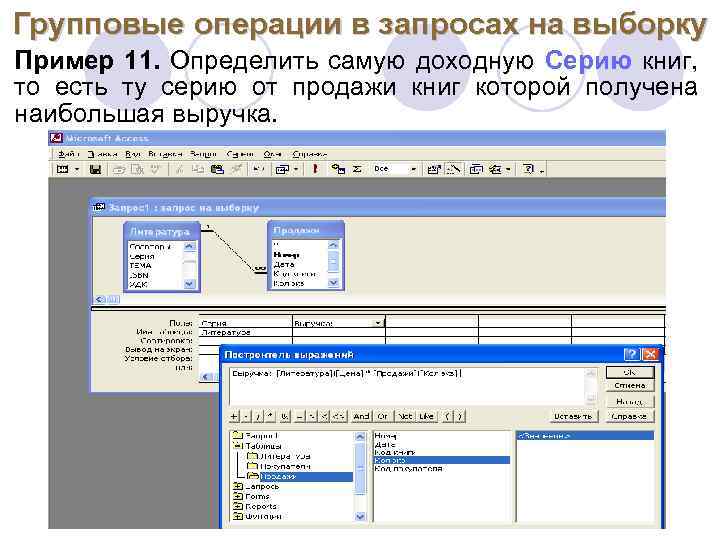Click the Or operator button
Image resolution: width=720 pixels, height=540 pixels.
point(383,416)
